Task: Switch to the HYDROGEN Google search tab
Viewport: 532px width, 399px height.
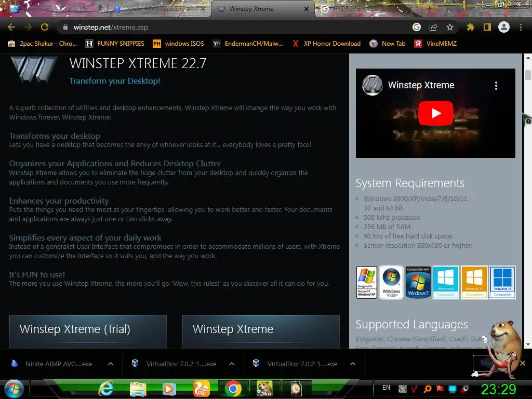Action: (366, 9)
